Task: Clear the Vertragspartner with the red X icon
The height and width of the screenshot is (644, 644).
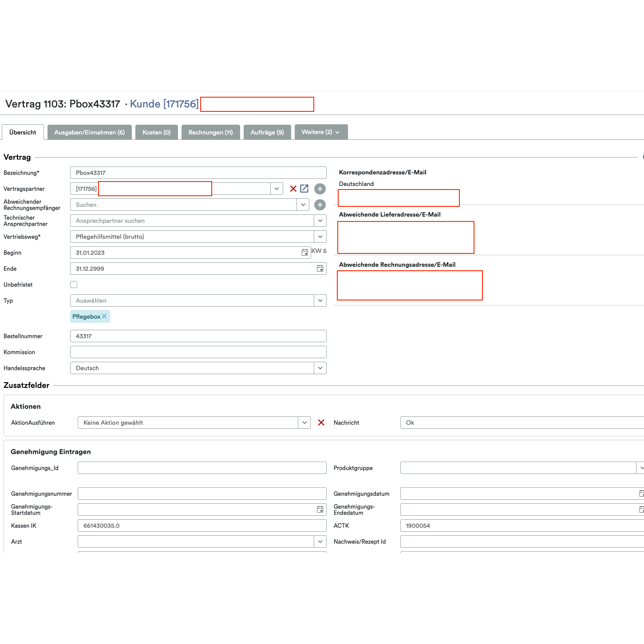Action: 293,189
